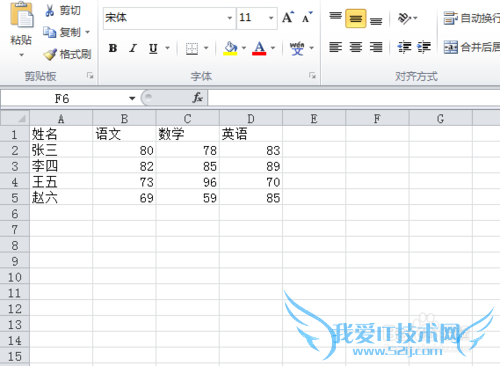500x366 pixels.
Task: Apply red font color with the A icon
Action: (x=259, y=48)
